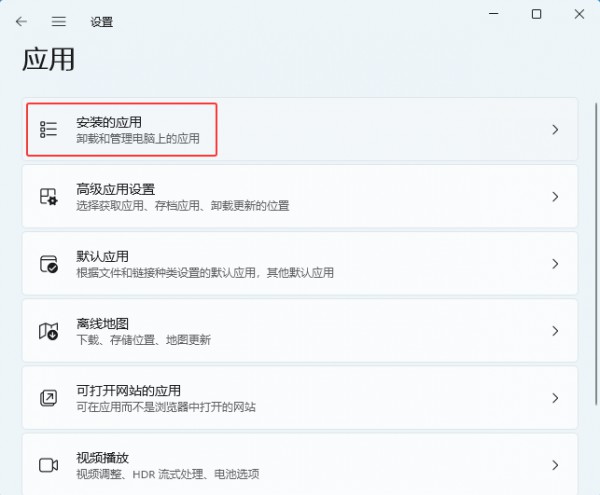Click the vertical scrollbar on the right
Viewport: 600px width, 495px height.
(596, 253)
